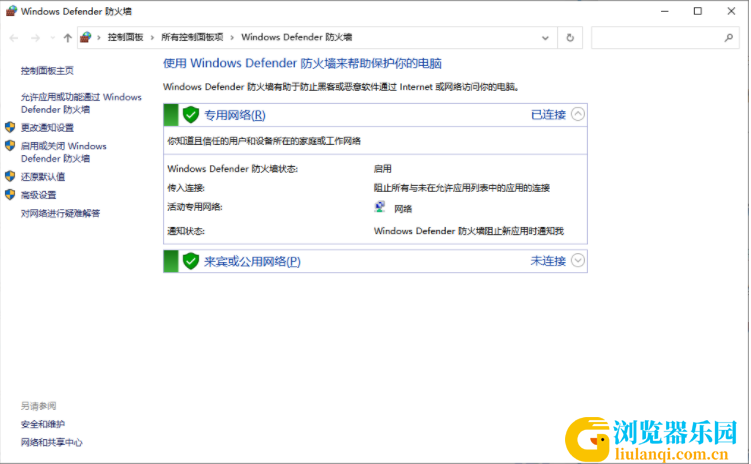Click Windows Defender 防火墙 breadcrumb segment

pos(296,37)
